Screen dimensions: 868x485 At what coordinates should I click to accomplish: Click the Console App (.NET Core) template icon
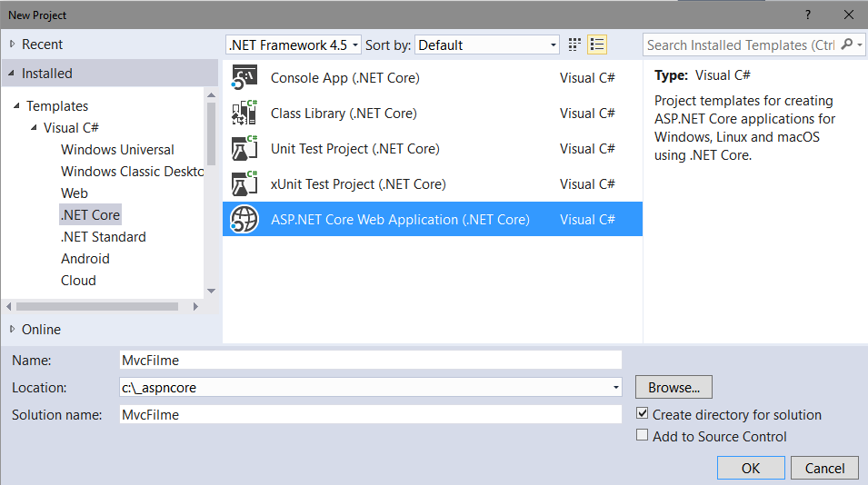[244, 77]
